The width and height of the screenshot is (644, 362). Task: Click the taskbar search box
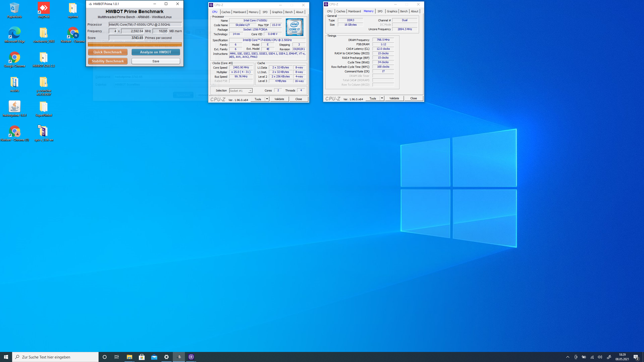[55, 357]
